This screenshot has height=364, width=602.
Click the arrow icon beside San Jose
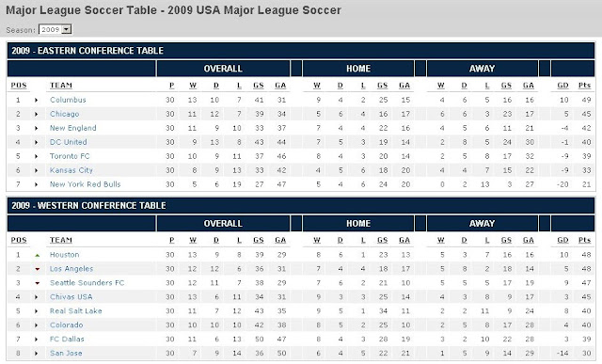36,354
